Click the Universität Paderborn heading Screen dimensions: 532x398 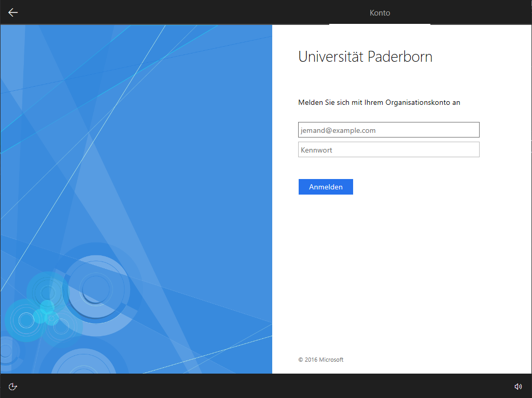point(366,57)
